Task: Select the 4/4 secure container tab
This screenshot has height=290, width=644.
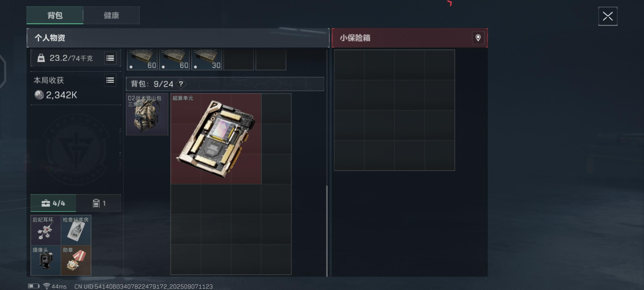Action: coord(53,203)
